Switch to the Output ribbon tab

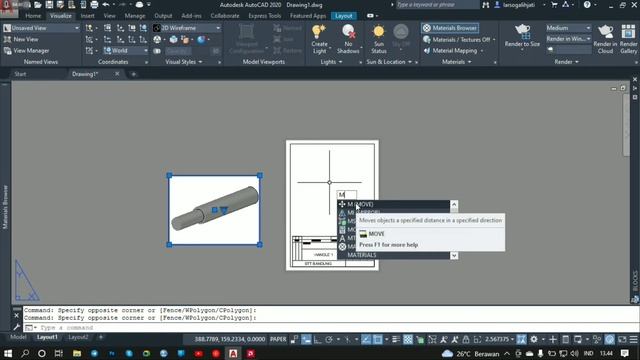click(163, 16)
